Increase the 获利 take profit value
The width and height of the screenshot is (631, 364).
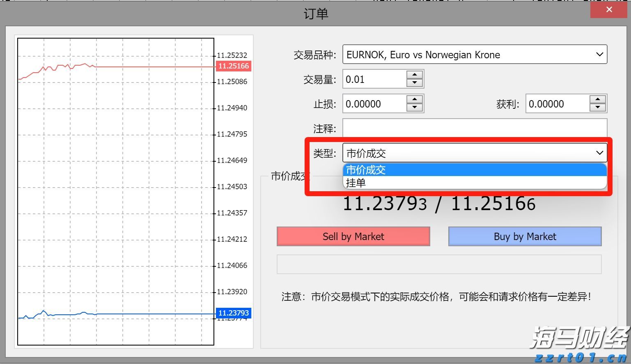598,100
